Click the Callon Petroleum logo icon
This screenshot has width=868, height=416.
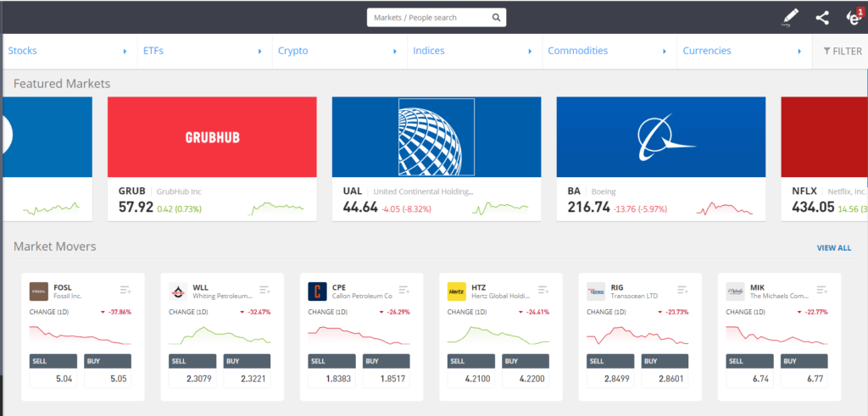pos(317,291)
